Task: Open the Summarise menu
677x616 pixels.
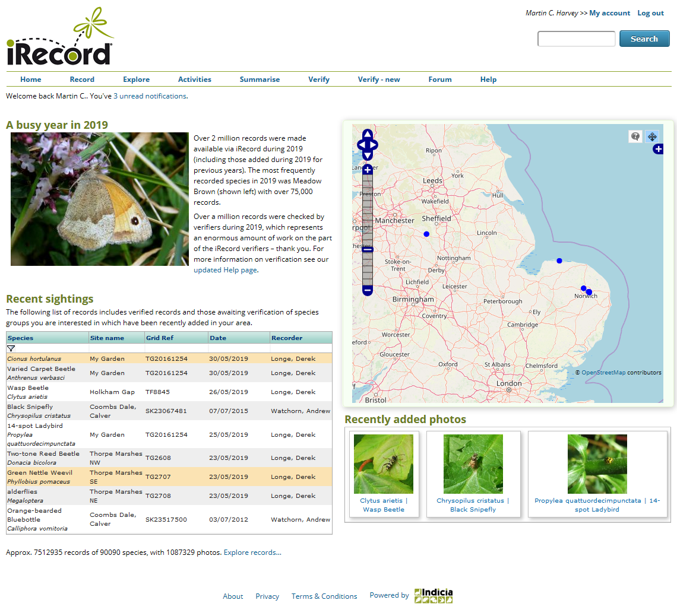Action: pyautogui.click(x=260, y=79)
